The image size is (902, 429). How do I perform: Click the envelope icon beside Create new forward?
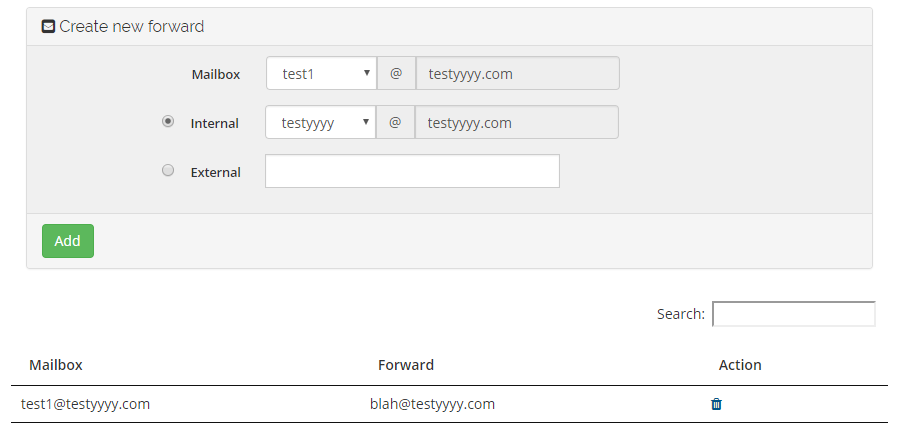(48, 27)
